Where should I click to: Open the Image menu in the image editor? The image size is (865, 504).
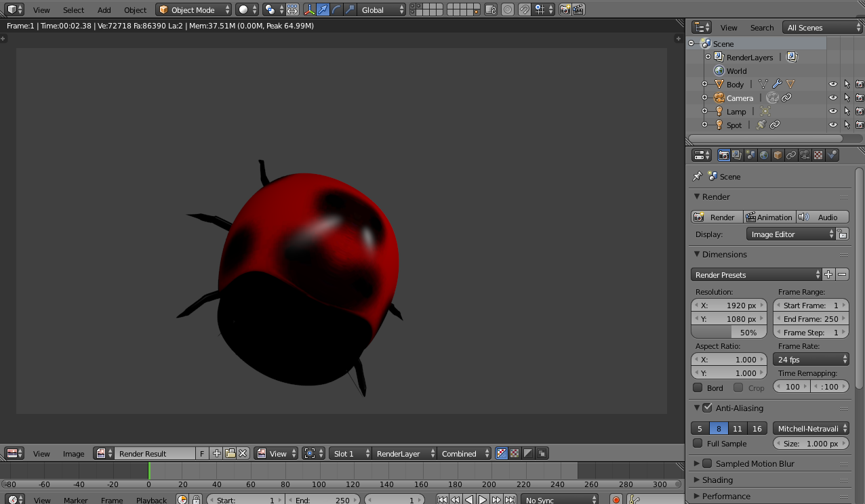(x=73, y=454)
